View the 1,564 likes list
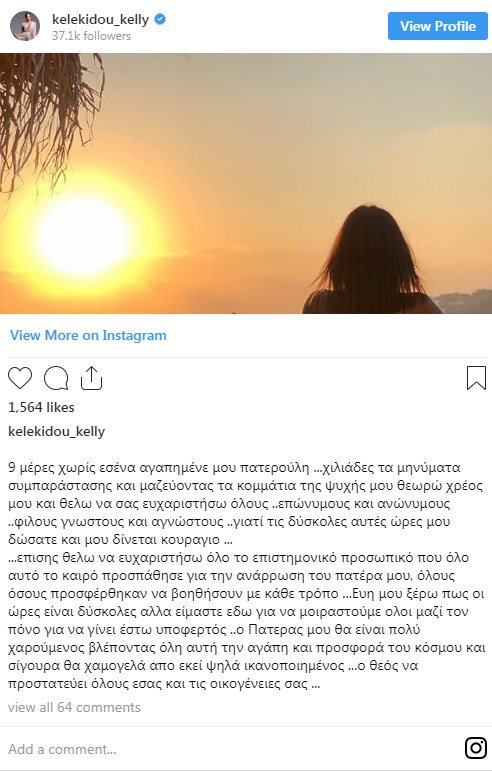Viewport: 492px width, 771px height. coord(41,407)
